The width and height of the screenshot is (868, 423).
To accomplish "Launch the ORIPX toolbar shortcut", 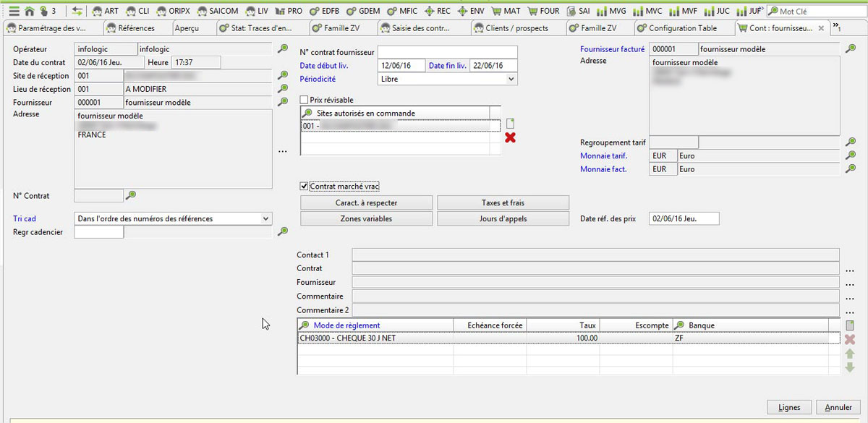I will [x=173, y=11].
